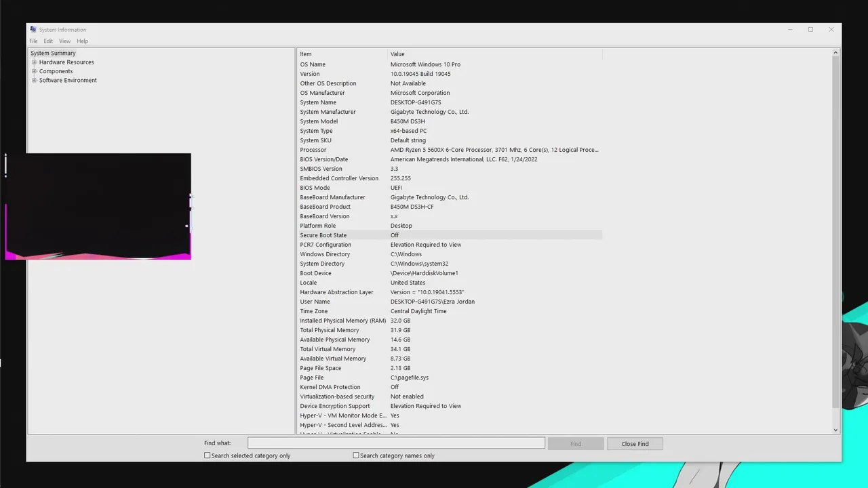Select the System Model row
This screenshot has width=868, height=488.
point(450,121)
